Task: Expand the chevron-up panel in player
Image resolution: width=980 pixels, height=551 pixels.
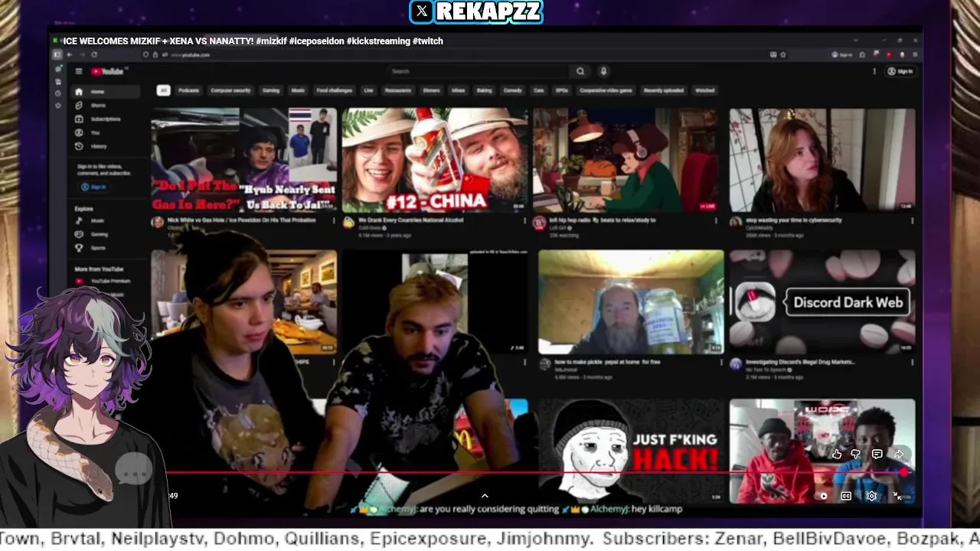Action: [x=485, y=496]
